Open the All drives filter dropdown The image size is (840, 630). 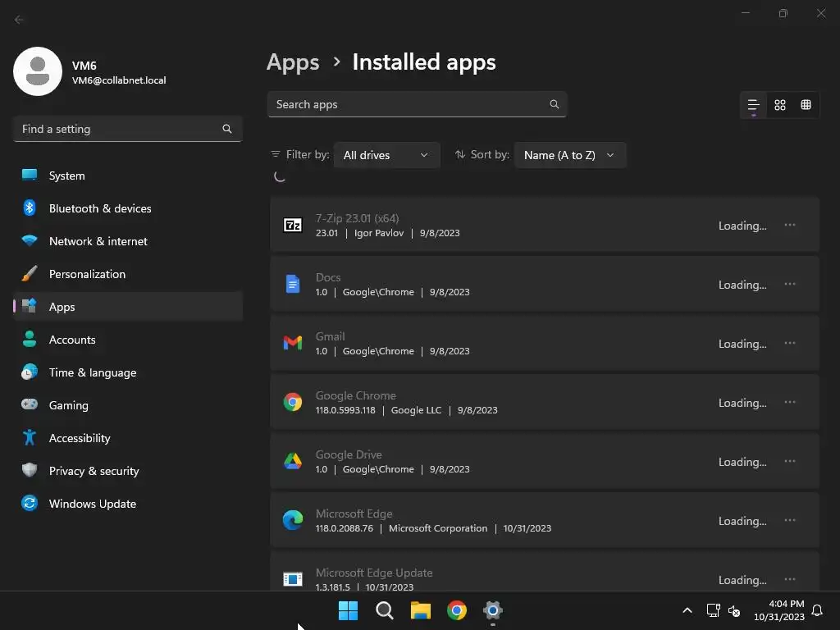[x=386, y=155]
